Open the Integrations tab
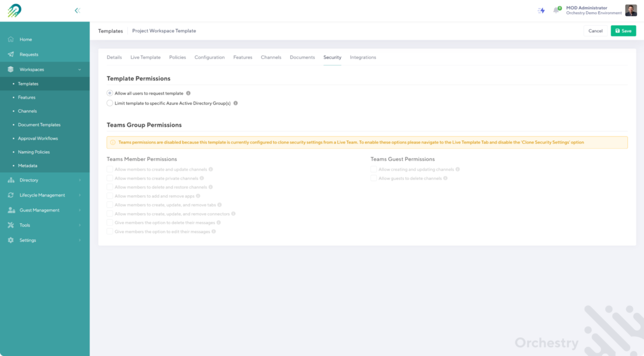 click(x=362, y=57)
